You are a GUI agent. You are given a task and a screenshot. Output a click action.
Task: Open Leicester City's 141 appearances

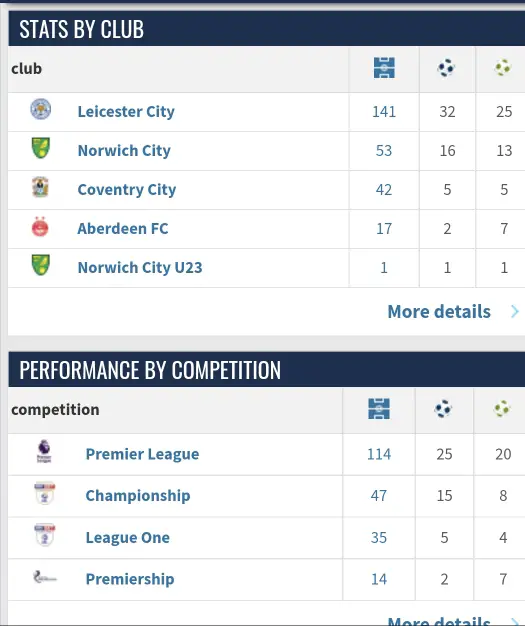click(384, 111)
